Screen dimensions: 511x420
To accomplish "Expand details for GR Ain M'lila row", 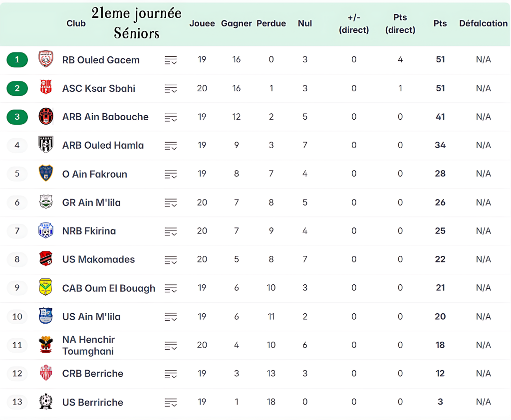I will tap(171, 203).
